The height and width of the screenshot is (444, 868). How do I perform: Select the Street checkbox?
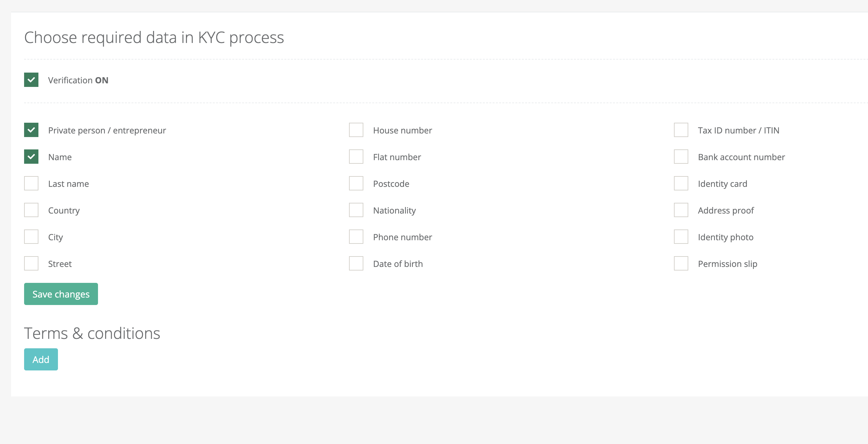(x=31, y=263)
